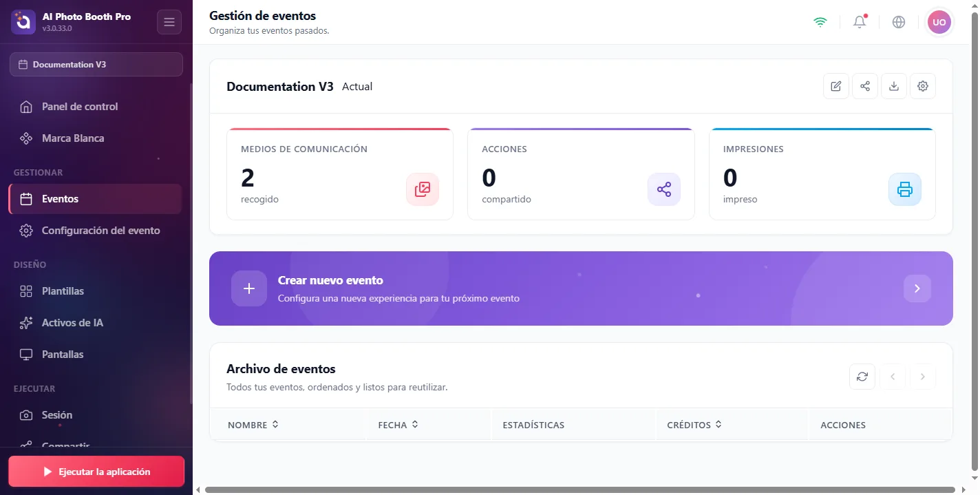Open Pantallas in the sidebar
980x495 pixels.
[95, 355]
